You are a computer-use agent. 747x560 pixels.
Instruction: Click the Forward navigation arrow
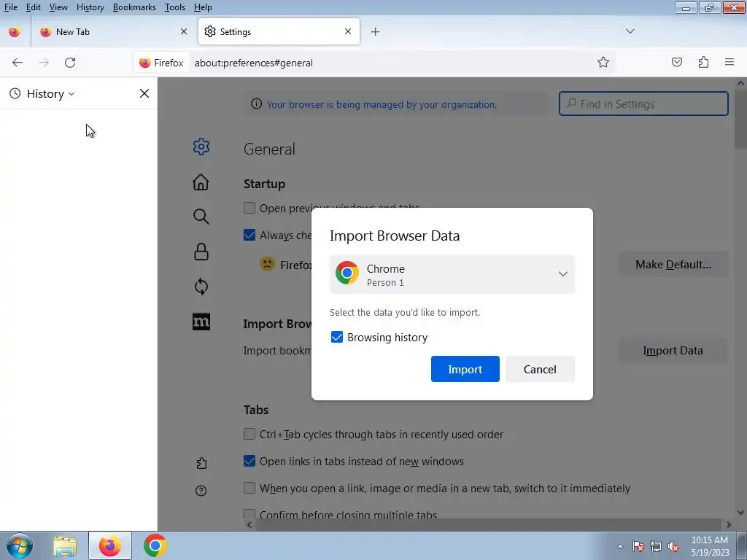[44, 63]
